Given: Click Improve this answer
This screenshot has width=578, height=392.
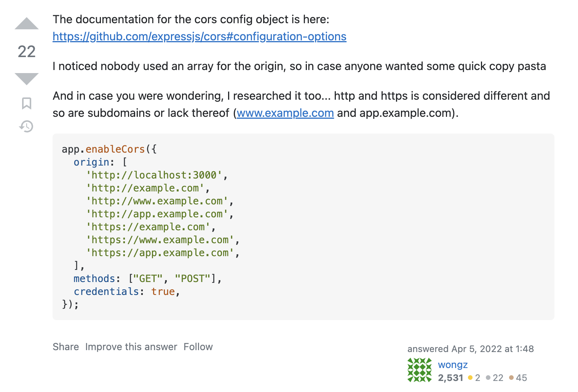Looking at the screenshot, I should pyautogui.click(x=131, y=347).
